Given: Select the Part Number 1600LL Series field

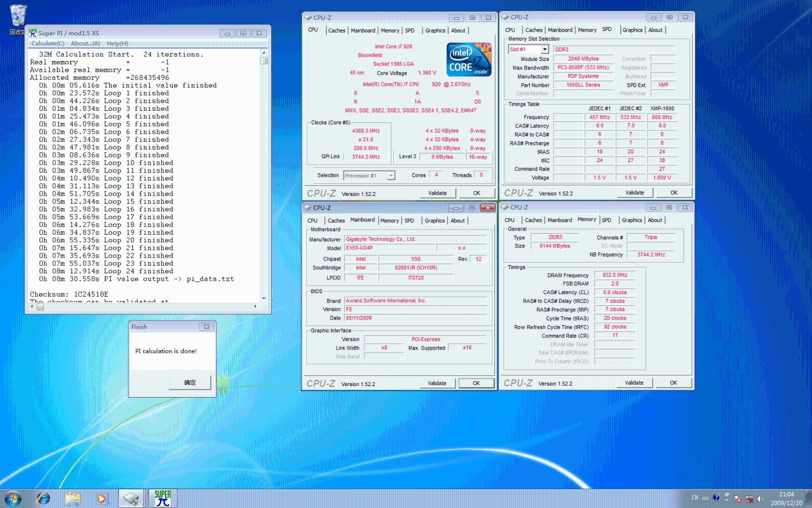Looking at the screenshot, I should click(x=583, y=85).
